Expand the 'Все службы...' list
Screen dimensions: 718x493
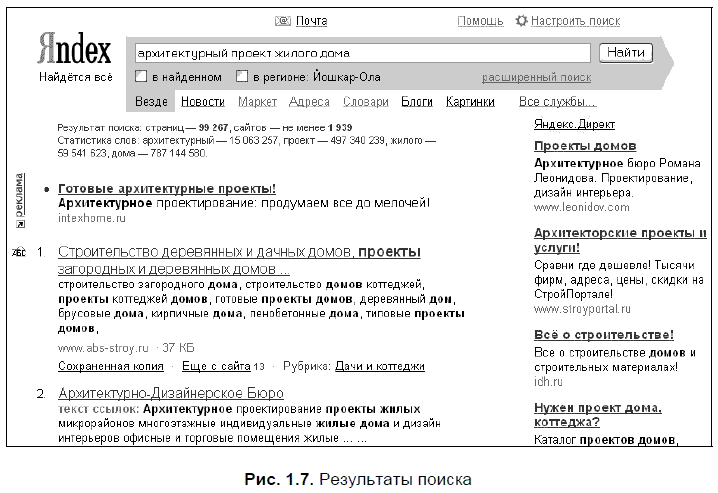[x=557, y=102]
